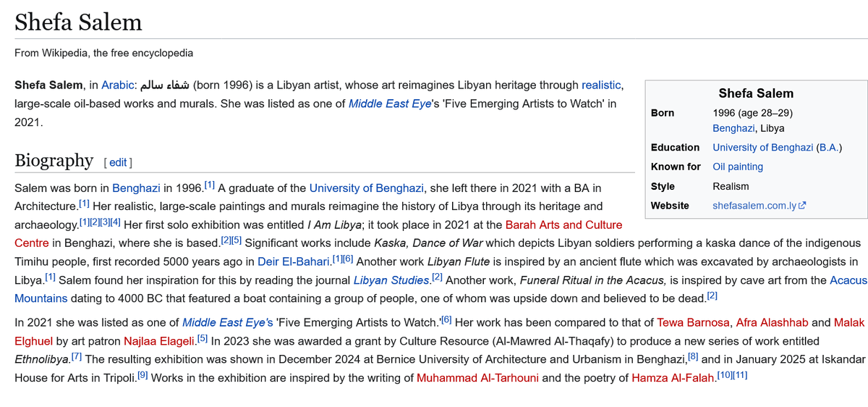
Task: Open citation [5] after Najlaa Elageli
Action: coord(203,337)
